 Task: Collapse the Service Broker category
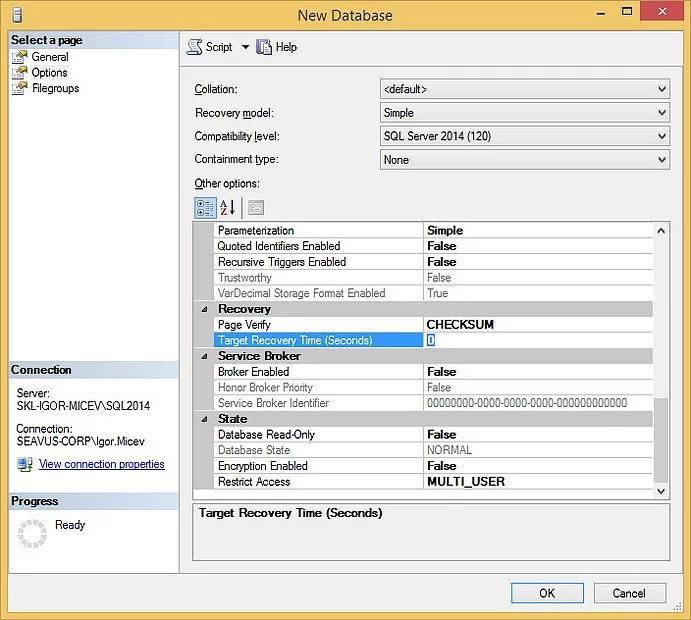205,356
